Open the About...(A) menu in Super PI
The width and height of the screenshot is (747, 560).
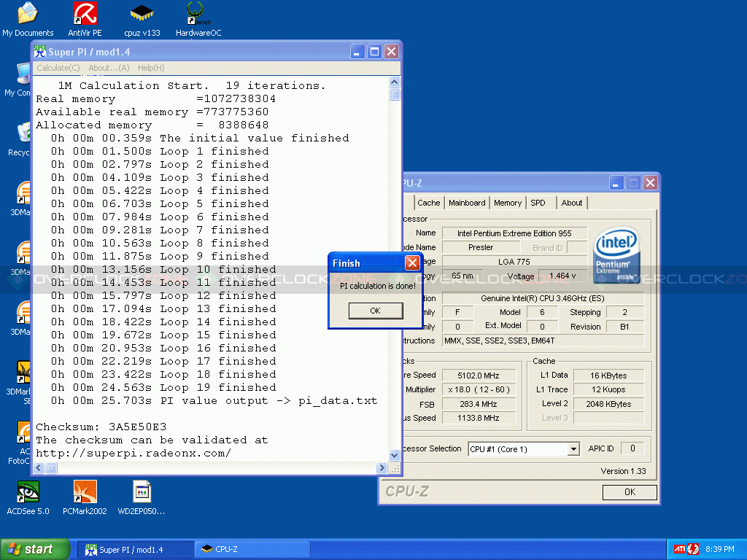109,68
